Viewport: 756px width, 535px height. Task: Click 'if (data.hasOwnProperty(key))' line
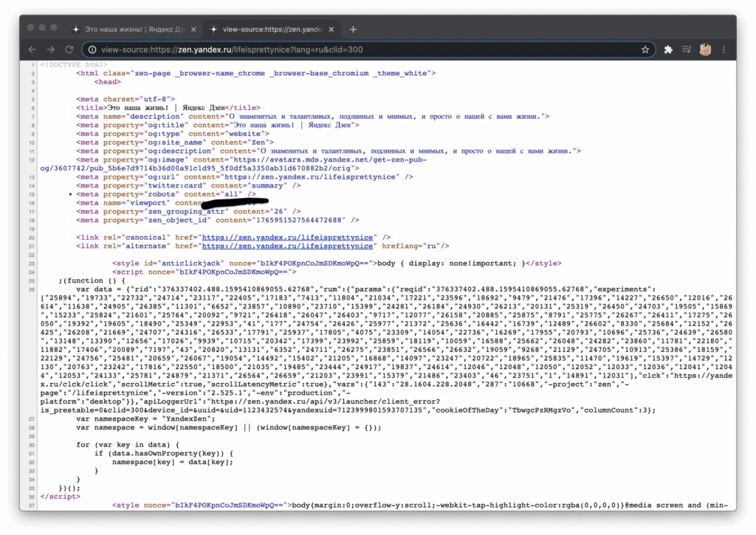pos(164,454)
